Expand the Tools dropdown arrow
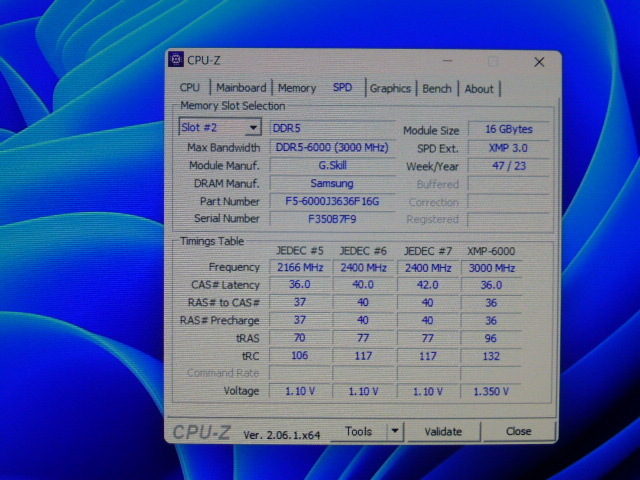 pos(395,431)
